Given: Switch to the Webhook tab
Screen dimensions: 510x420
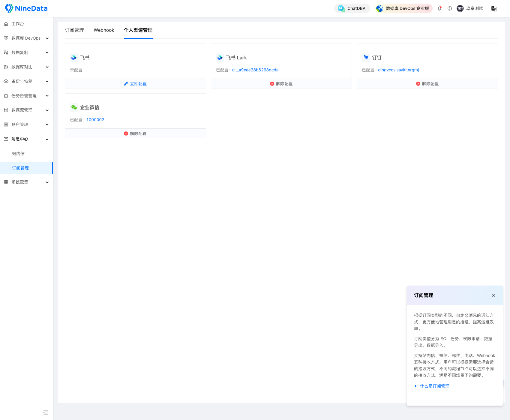Looking at the screenshot, I should tap(104, 30).
